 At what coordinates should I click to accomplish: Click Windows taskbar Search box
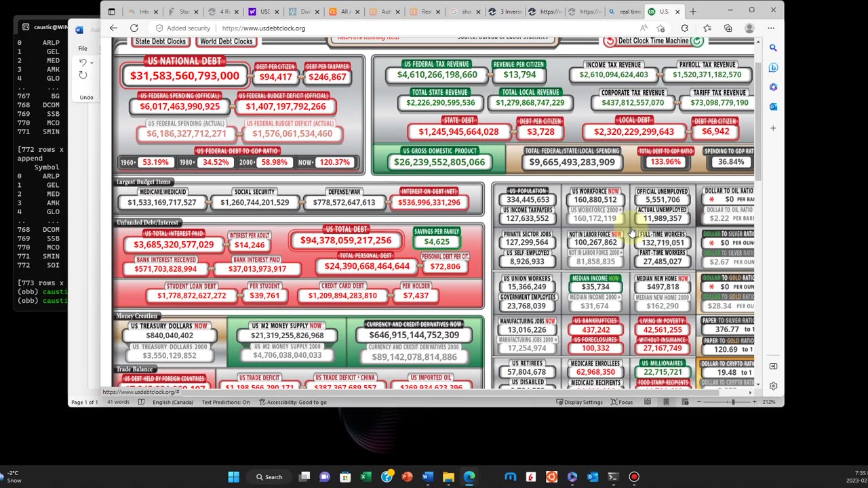pos(269,476)
